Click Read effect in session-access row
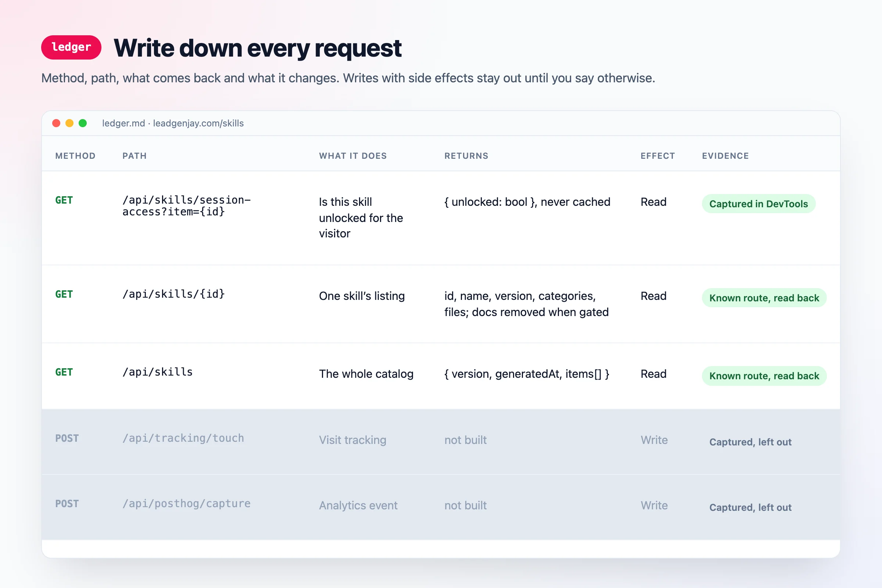The width and height of the screenshot is (882, 588). [654, 202]
